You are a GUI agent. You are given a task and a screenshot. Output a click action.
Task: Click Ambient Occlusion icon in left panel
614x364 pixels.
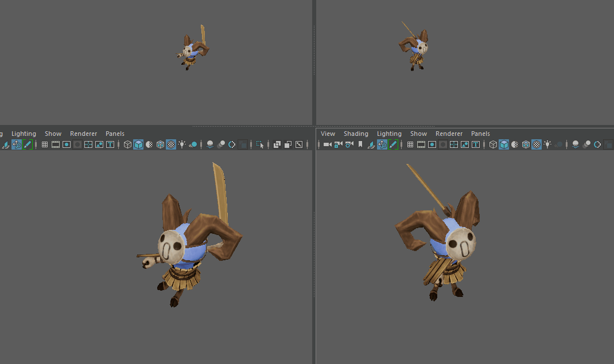[x=210, y=144]
